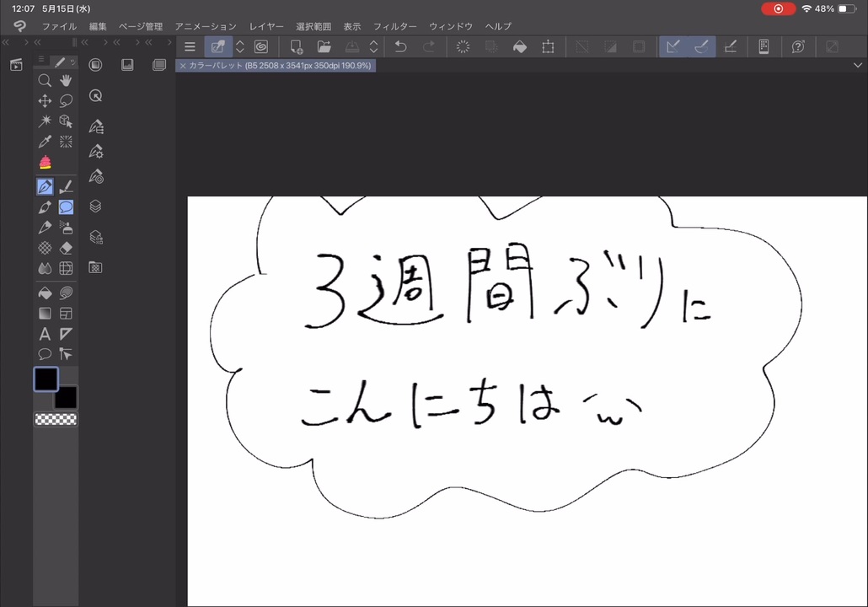Screen dimensions: 868x607
Task: Open the hamburger menu in command bar
Action: point(190,47)
